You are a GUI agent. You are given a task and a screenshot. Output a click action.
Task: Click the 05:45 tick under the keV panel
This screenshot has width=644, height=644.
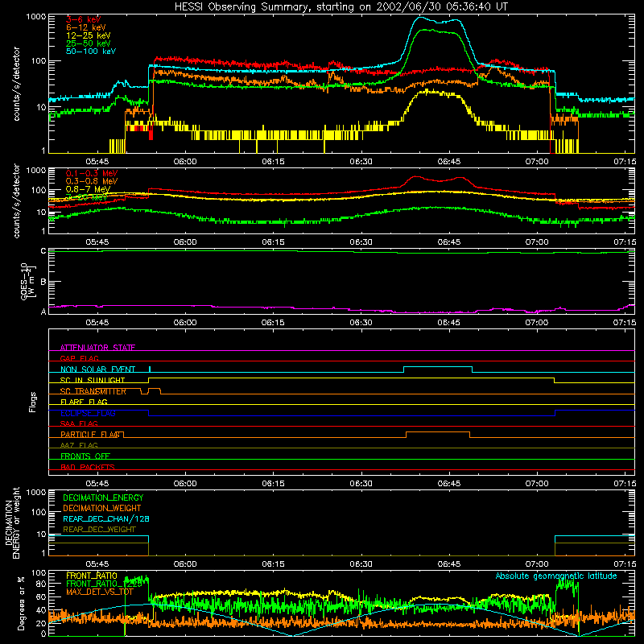pyautogui.click(x=97, y=162)
